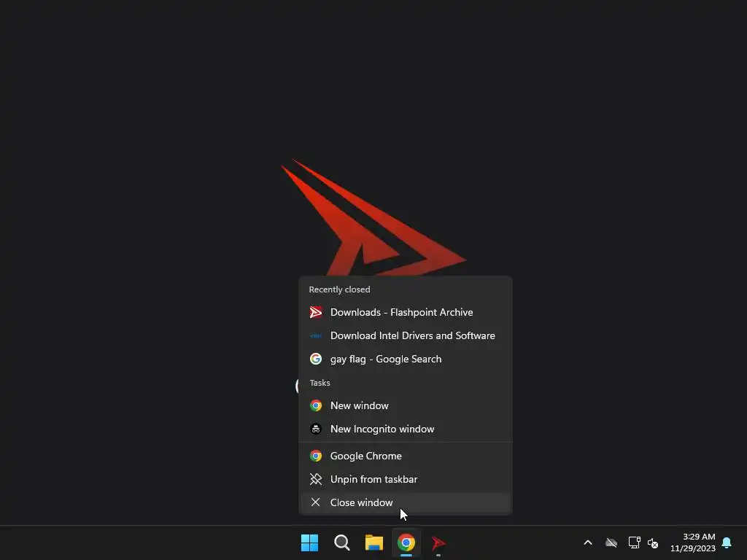Open notification bell icon
This screenshot has width=747, height=560.
click(727, 542)
